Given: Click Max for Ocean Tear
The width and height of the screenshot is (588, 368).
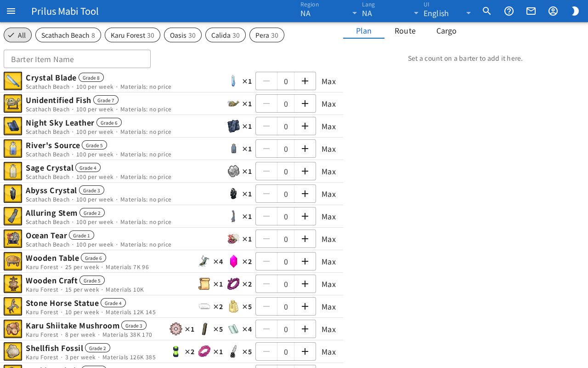Looking at the screenshot, I should coord(329,239).
